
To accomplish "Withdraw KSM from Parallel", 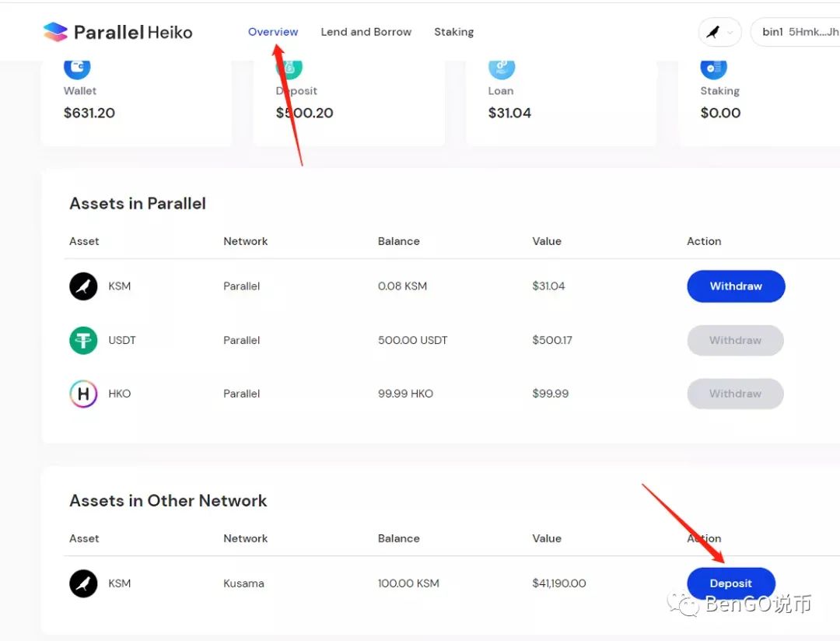I will (736, 286).
